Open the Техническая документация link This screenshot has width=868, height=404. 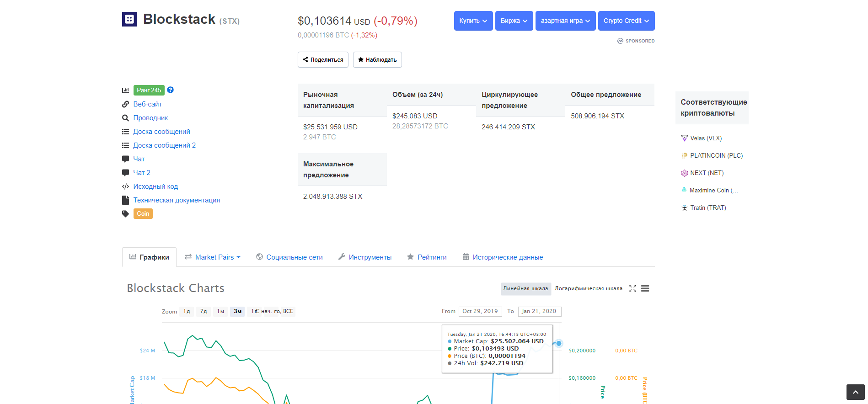tap(177, 200)
